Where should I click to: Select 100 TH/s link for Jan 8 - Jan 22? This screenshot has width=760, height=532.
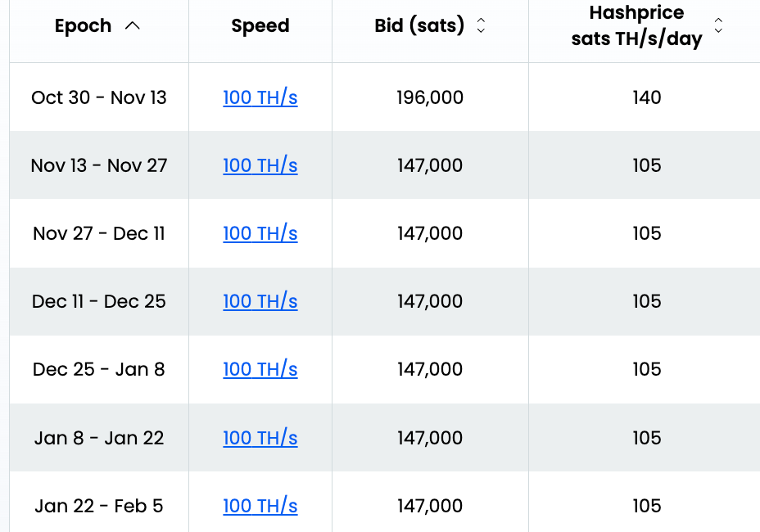(x=260, y=439)
